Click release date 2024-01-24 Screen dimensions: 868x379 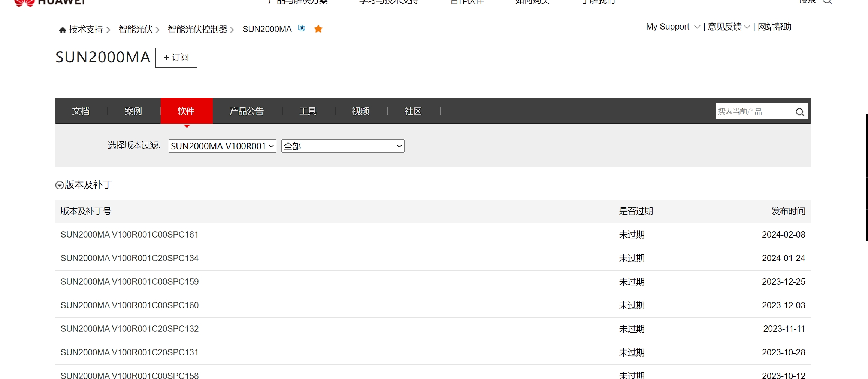[x=784, y=258]
